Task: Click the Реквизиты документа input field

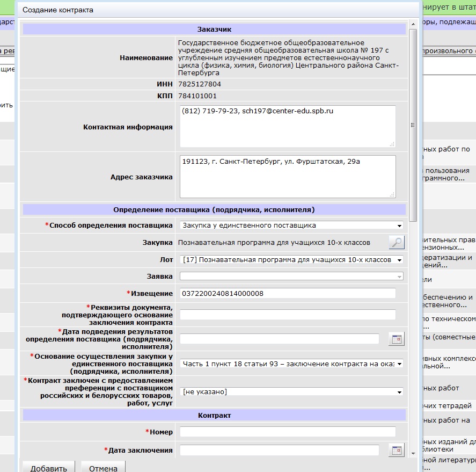Action: click(x=288, y=315)
